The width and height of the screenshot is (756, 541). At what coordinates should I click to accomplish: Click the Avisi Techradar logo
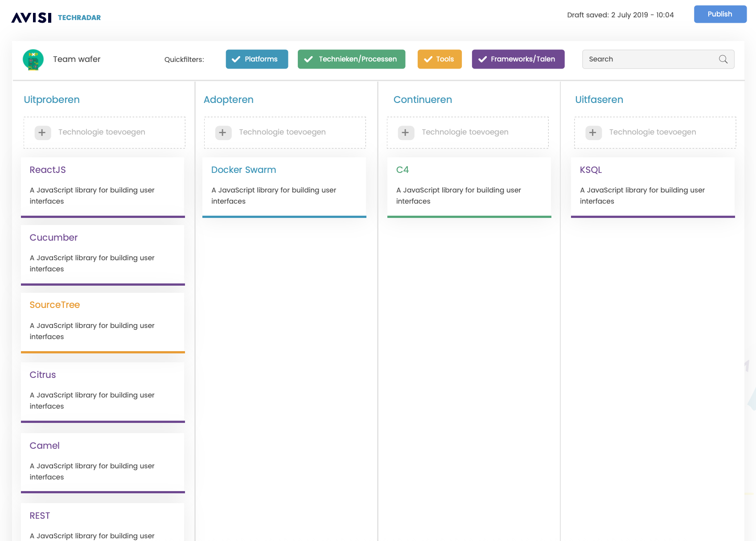coord(56,17)
